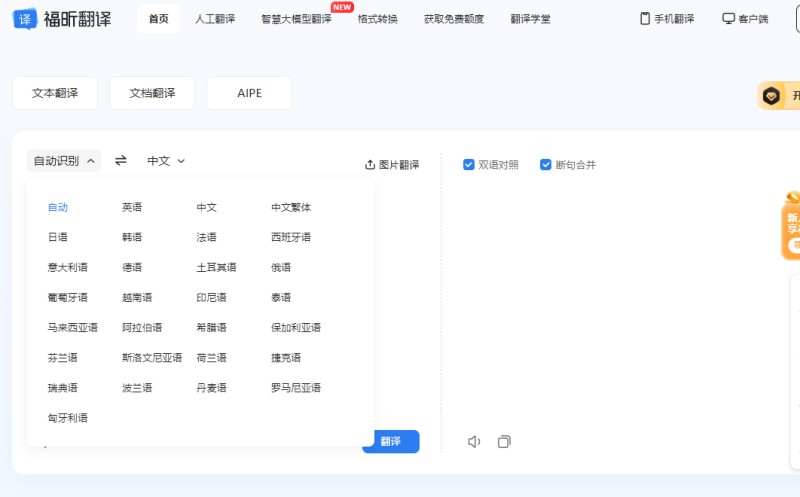
Task: Select 英语 in language list
Action: tap(132, 207)
